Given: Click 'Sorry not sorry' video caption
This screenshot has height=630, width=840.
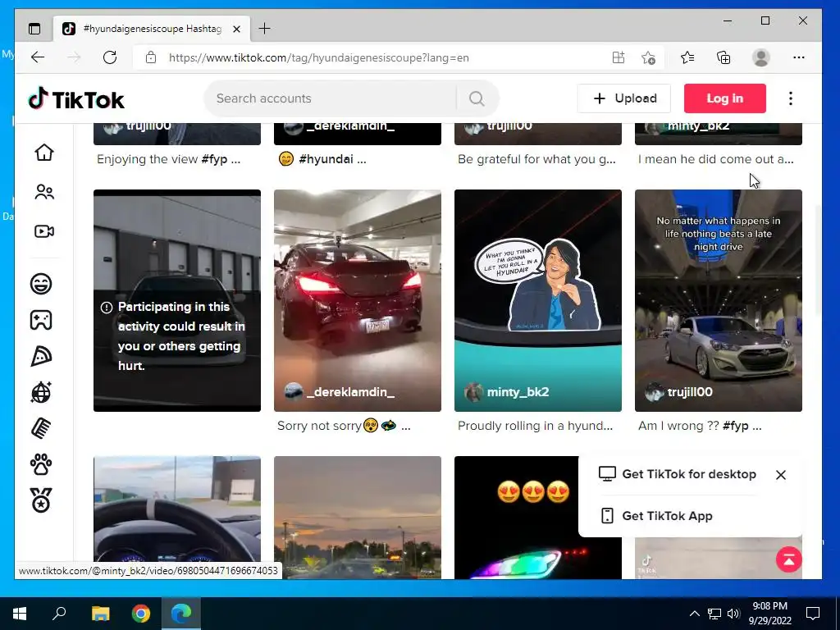Looking at the screenshot, I should pos(344,426).
